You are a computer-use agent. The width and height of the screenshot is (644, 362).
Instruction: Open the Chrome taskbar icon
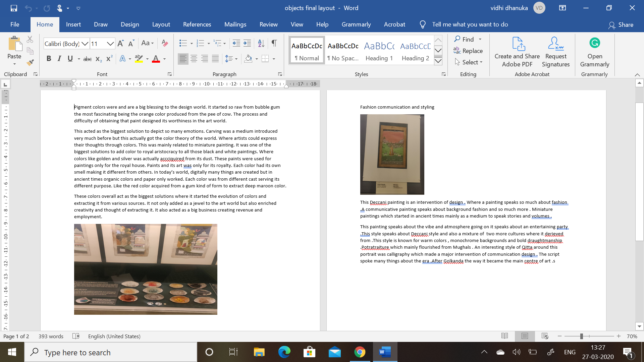(360, 352)
